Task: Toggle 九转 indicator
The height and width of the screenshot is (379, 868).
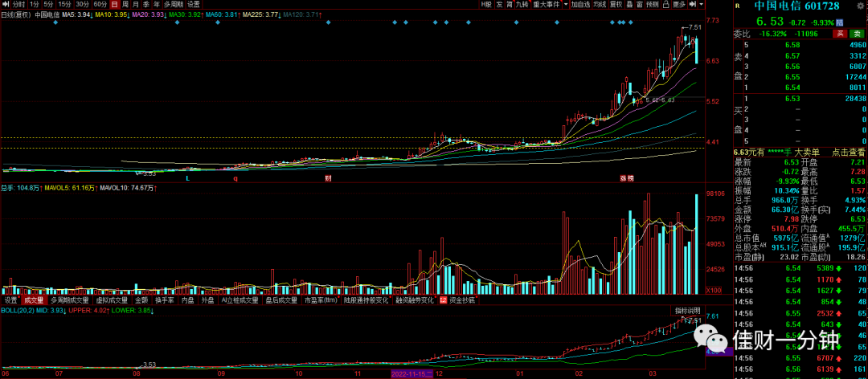Action: pyautogui.click(x=522, y=4)
